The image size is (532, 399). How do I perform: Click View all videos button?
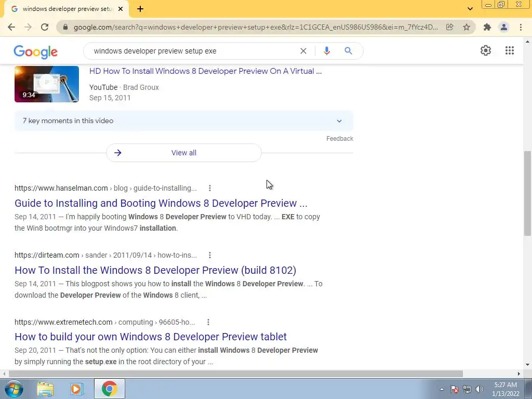183,153
